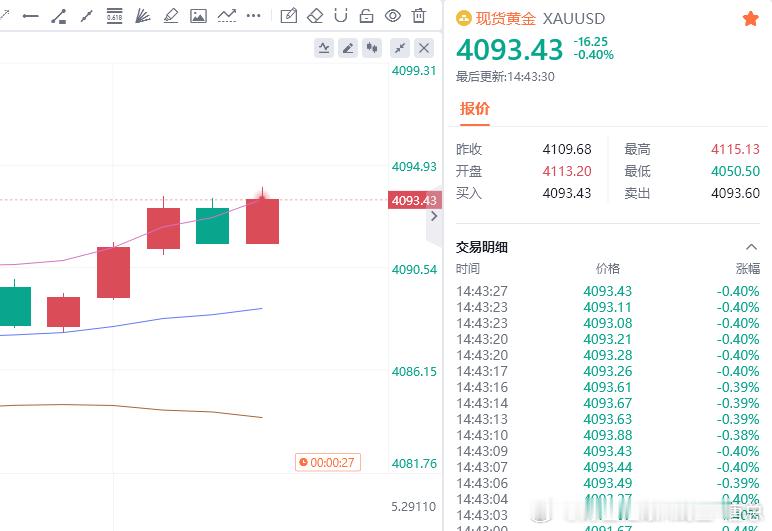Click the 最高 value 4115.13

coord(735,149)
